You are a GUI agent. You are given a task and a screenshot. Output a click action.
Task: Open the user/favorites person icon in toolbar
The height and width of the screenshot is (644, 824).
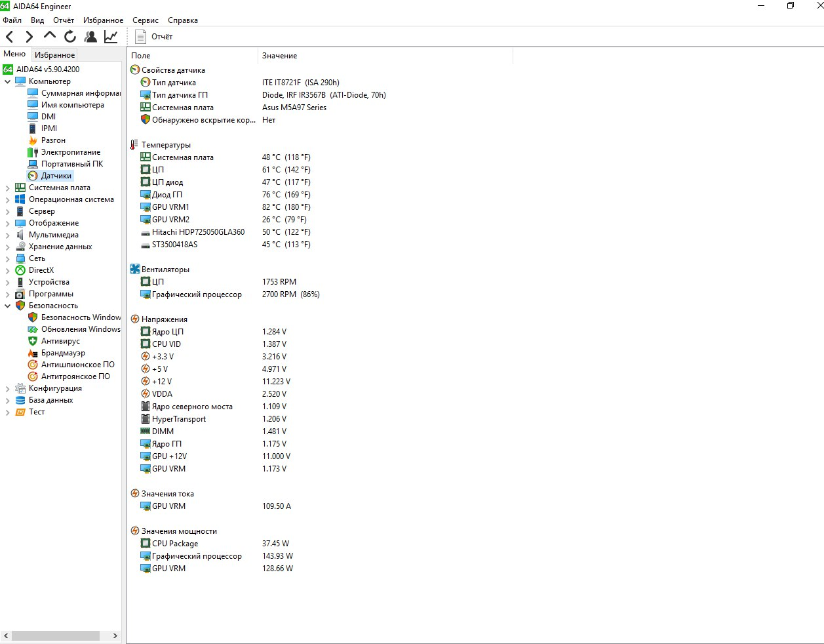coord(90,37)
